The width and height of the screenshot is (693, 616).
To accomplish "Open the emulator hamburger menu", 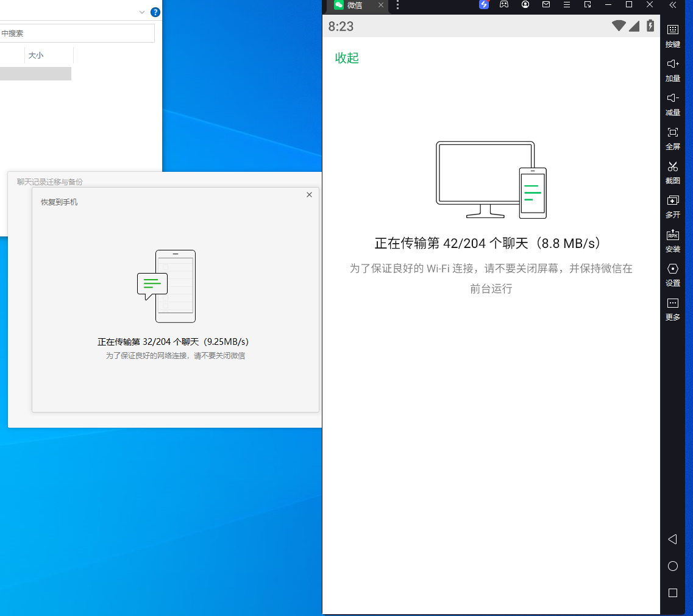I will click(566, 5).
